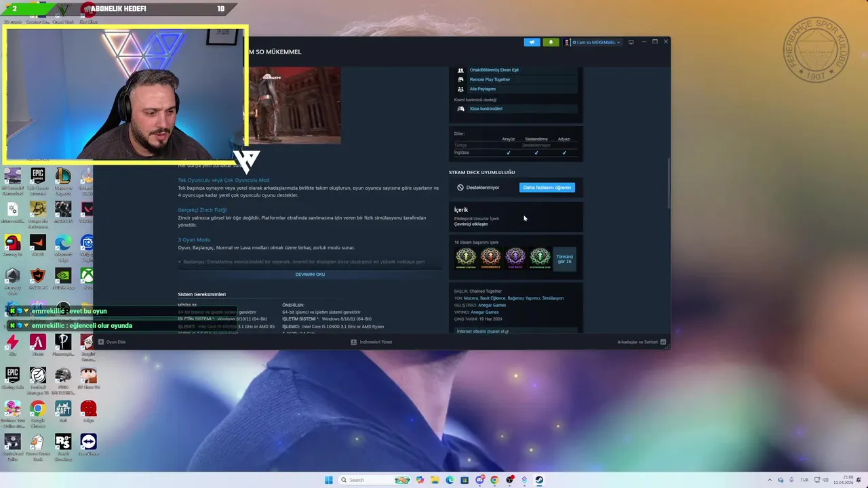Open Windows Start menu
The height and width of the screenshot is (488, 868).
[x=329, y=480]
